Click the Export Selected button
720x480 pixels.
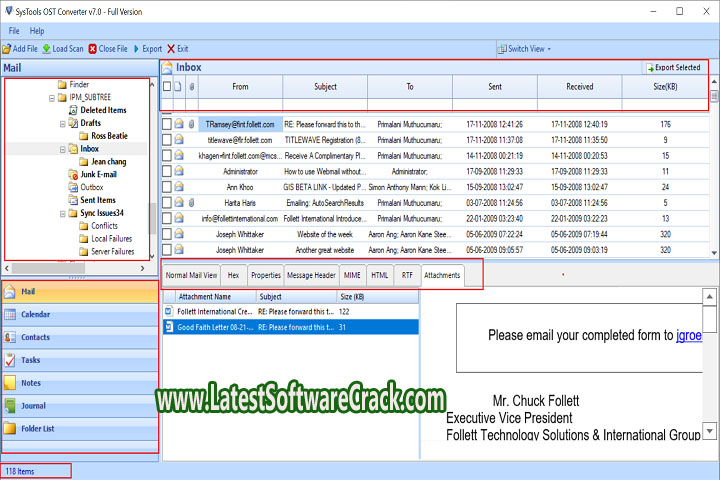672,68
